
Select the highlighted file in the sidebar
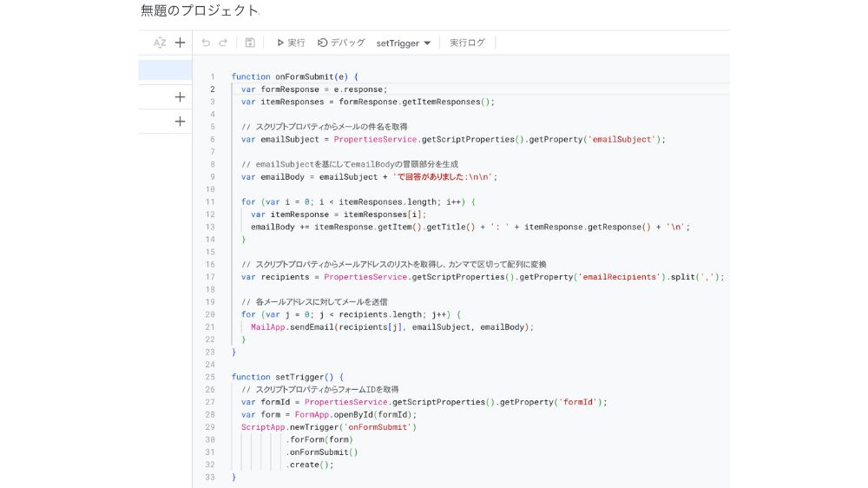coord(165,70)
